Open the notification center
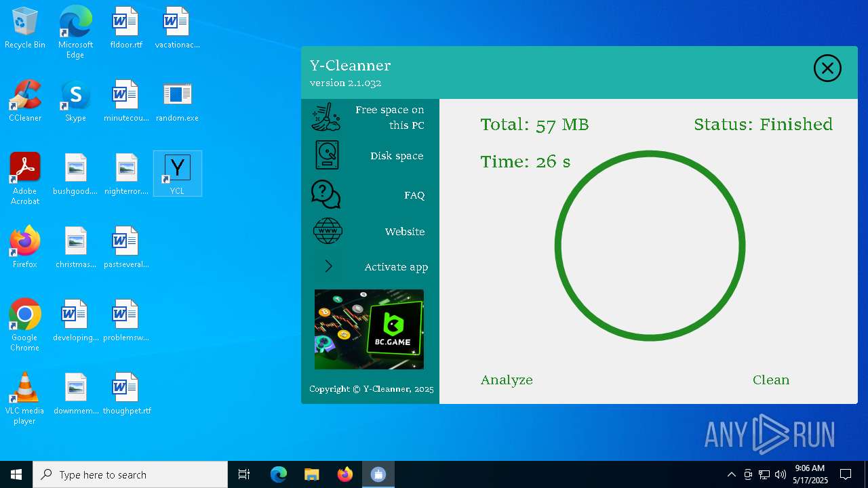 [x=846, y=474]
